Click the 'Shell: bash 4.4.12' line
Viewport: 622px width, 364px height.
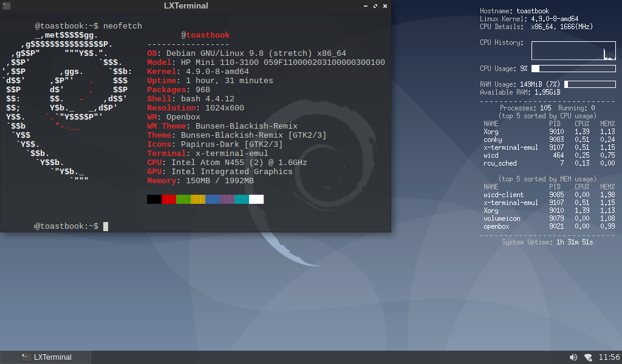(x=191, y=99)
